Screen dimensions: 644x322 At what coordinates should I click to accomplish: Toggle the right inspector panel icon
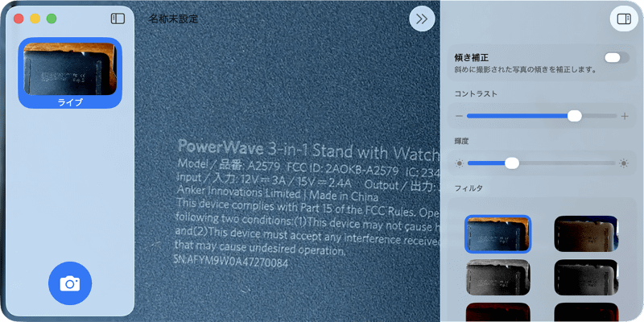(624, 19)
